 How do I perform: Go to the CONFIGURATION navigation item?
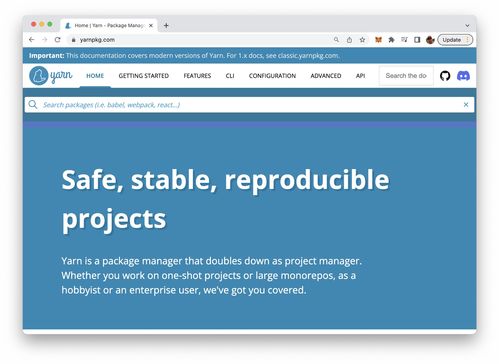pos(272,76)
